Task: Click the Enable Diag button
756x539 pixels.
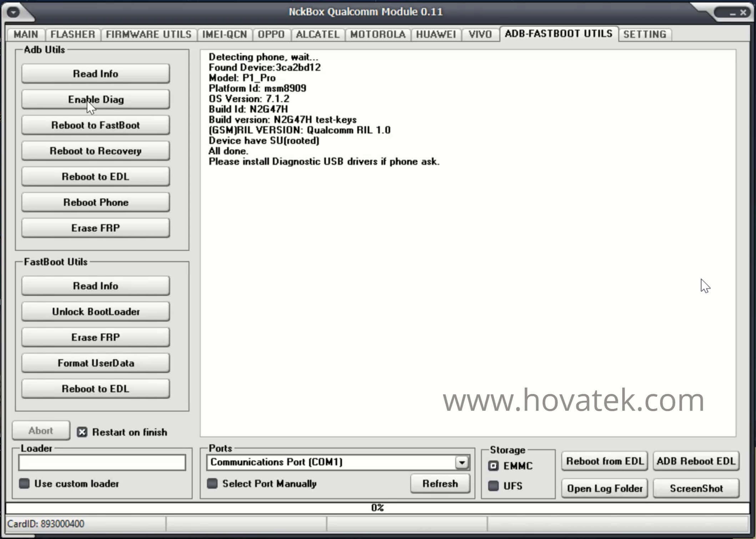Action: click(x=96, y=99)
